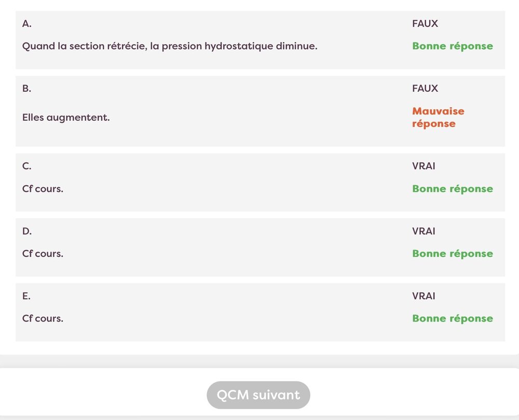Click the VRAI label in row E
Viewport: 519px width, 420px height.
click(424, 296)
